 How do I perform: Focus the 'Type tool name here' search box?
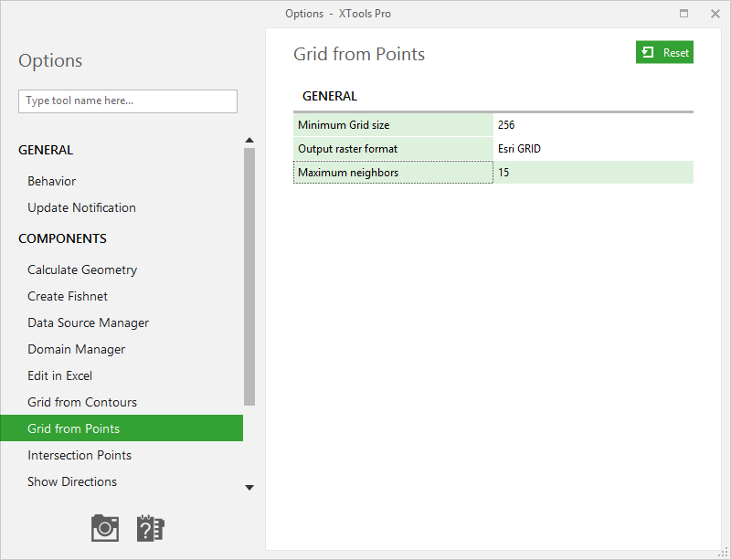pos(128,101)
